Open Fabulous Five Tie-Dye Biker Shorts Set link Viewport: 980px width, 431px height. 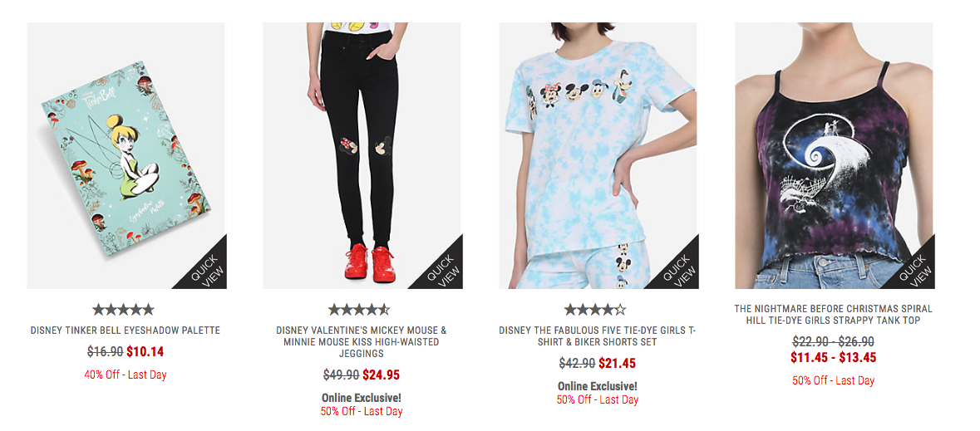[x=598, y=336]
